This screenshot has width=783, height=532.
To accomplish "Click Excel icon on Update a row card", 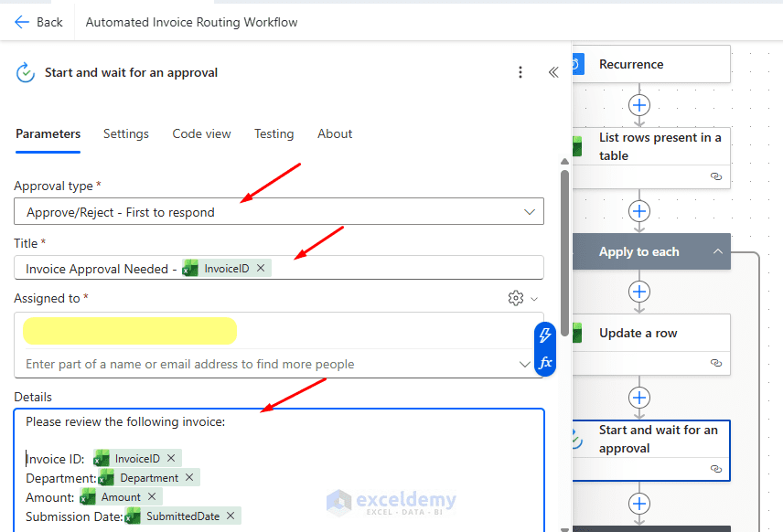I will [x=578, y=333].
